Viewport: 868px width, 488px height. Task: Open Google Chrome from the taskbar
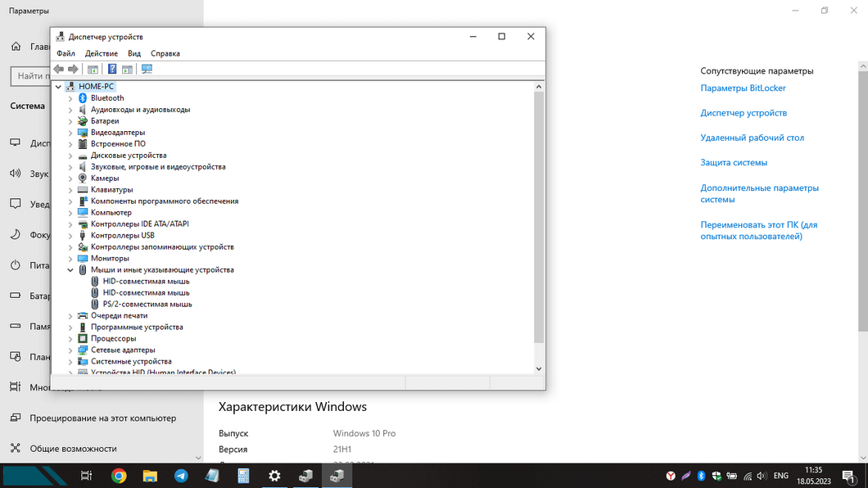coord(119,476)
